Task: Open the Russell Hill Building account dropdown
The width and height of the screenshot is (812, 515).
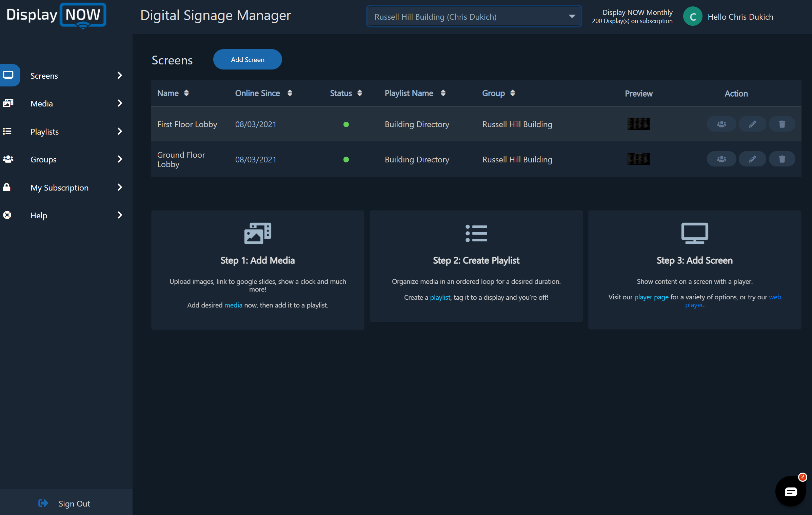Action: coord(474,17)
